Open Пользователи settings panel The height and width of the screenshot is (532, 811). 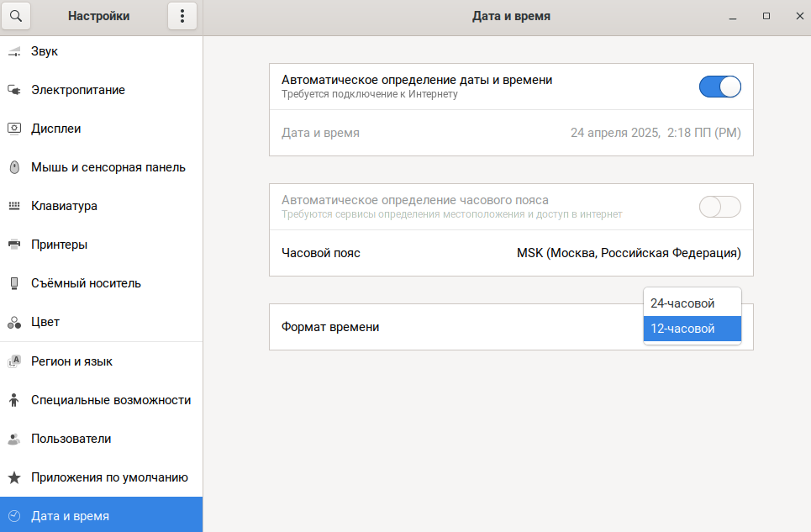click(x=71, y=439)
